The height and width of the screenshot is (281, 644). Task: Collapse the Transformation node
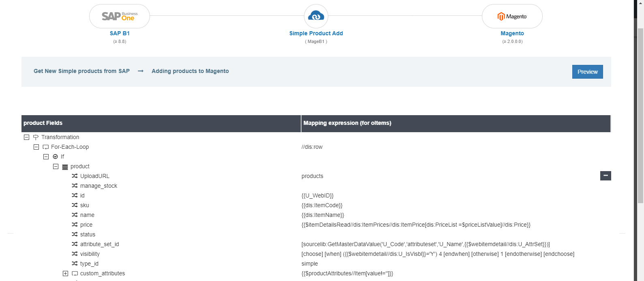pos(26,137)
